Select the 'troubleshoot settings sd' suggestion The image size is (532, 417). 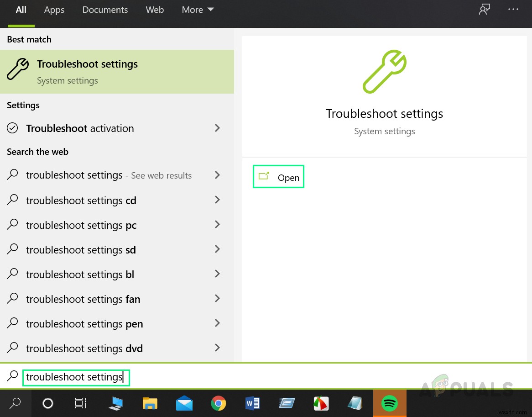pos(117,249)
